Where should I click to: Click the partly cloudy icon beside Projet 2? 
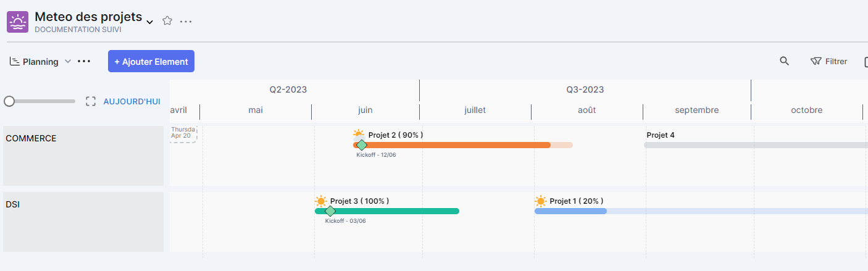tap(359, 135)
